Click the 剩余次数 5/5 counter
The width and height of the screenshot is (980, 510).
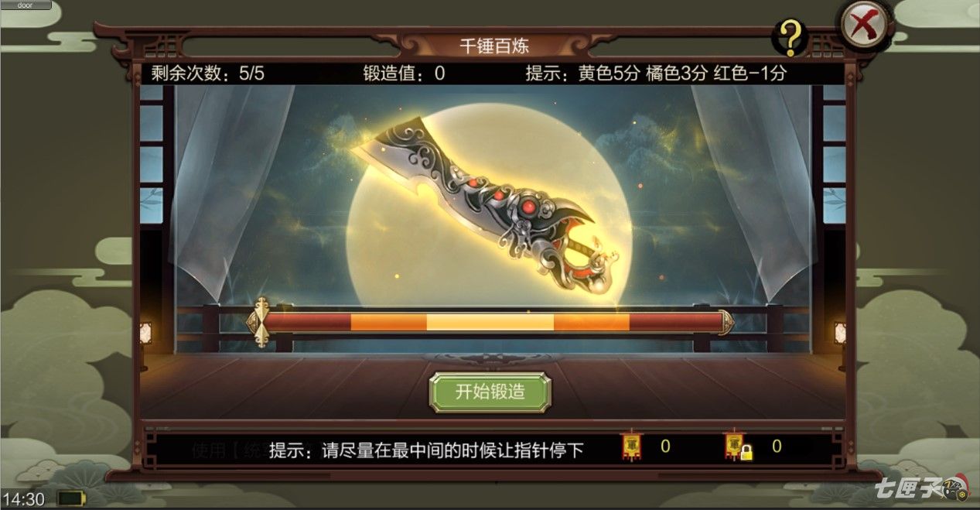[209, 74]
